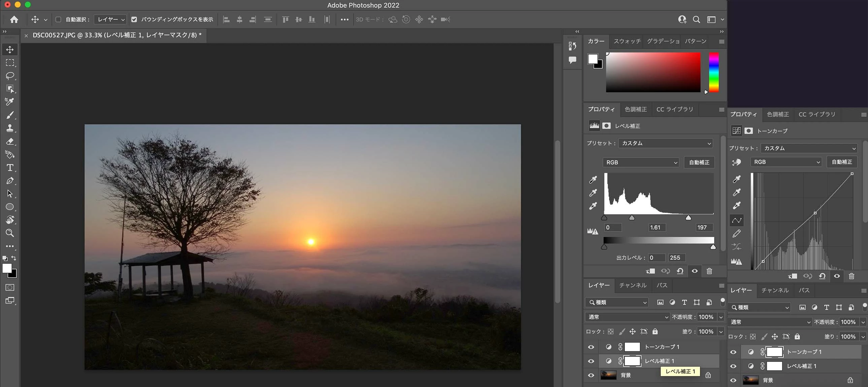This screenshot has height=387, width=868.
Task: Switch to the チャンネル tab
Action: pos(632,285)
